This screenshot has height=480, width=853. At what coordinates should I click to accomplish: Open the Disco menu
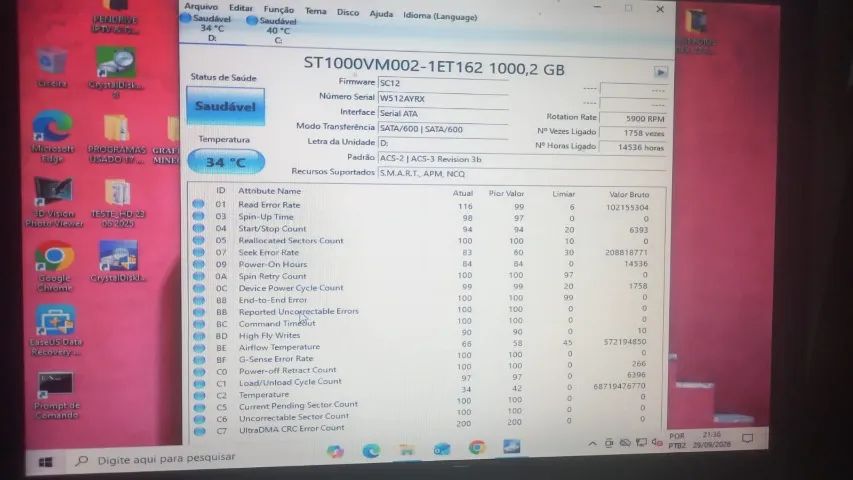pos(348,13)
